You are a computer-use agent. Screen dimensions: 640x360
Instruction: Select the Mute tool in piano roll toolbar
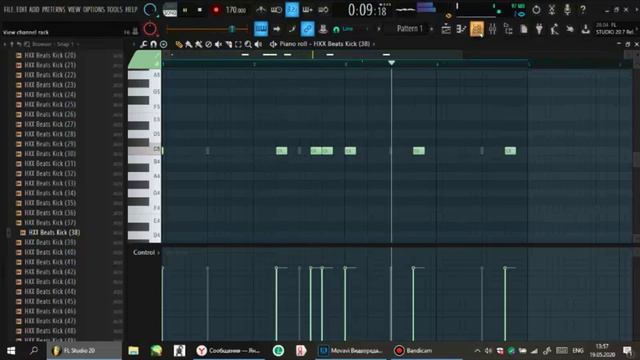click(218, 44)
